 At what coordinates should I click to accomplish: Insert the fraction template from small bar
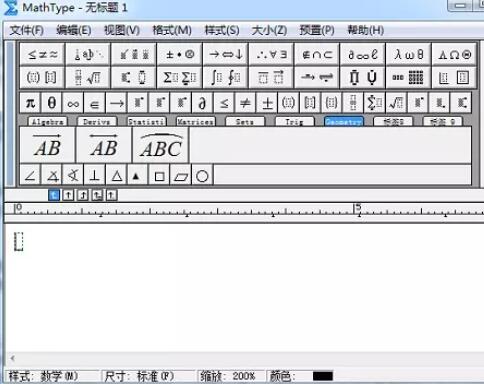[353, 103]
